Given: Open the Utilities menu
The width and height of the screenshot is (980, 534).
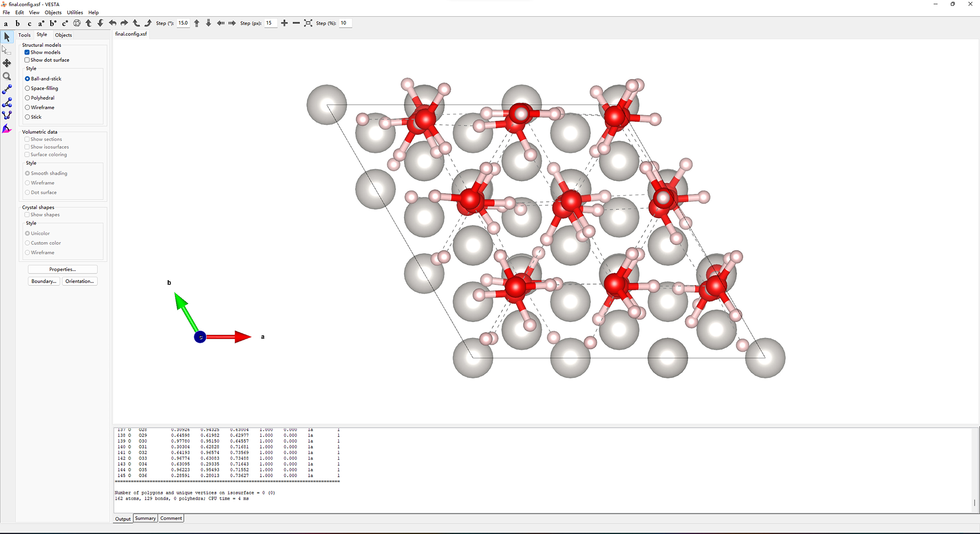Looking at the screenshot, I should click(74, 12).
